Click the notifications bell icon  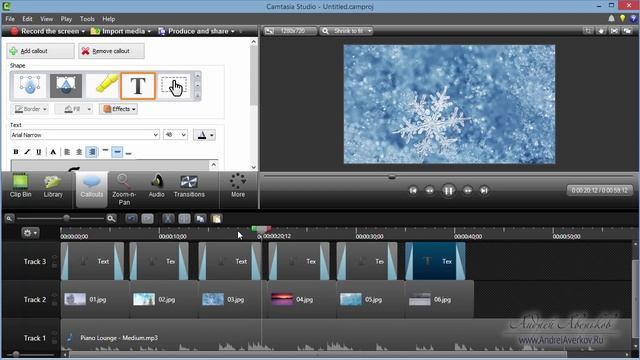611,18
